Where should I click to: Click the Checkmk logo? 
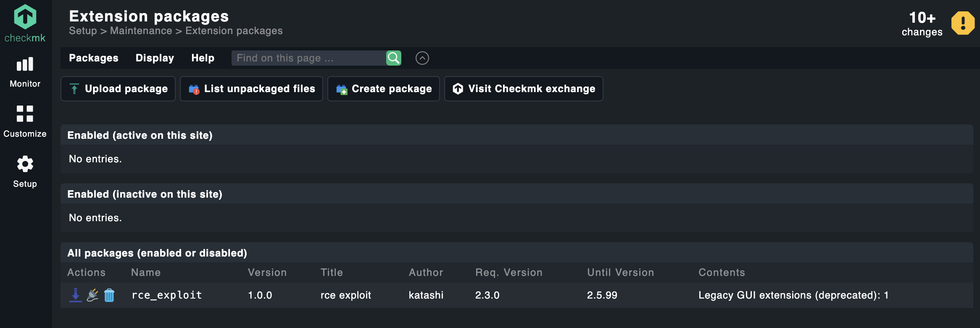pyautogui.click(x=25, y=23)
